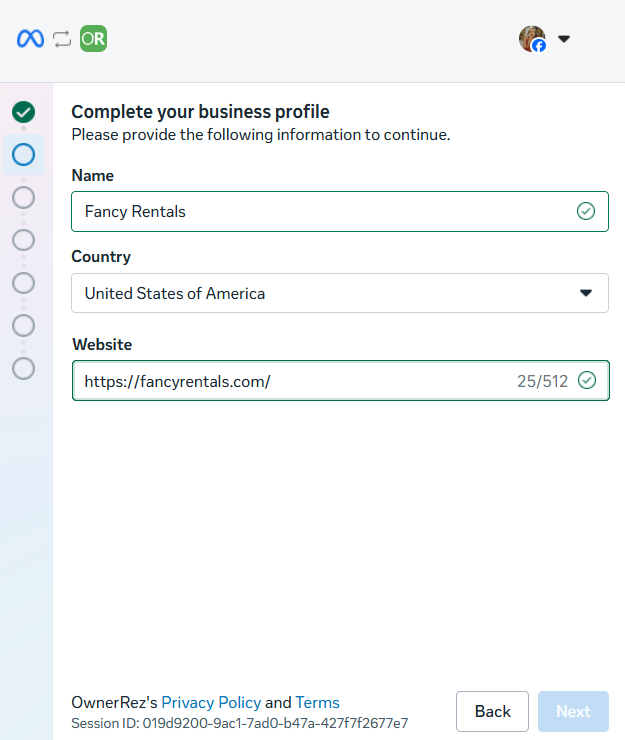Expand the account dropdown arrow beside avatar
Screen dimensions: 625x740
(564, 39)
